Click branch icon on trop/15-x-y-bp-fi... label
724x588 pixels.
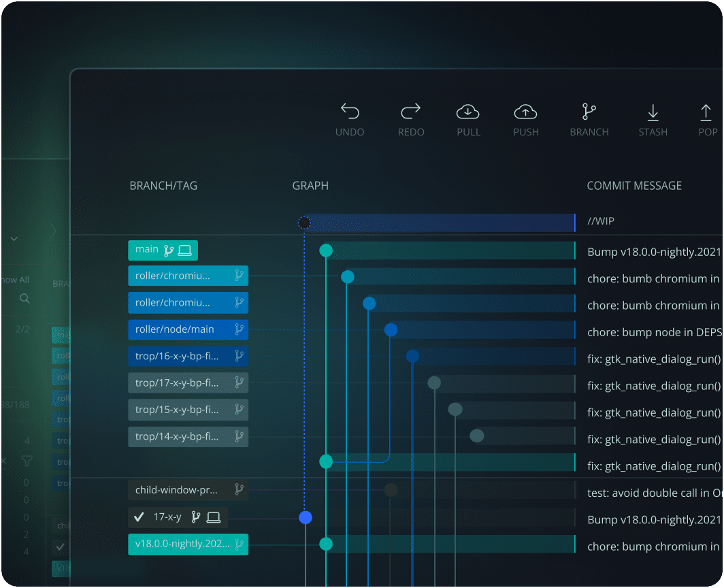239,409
